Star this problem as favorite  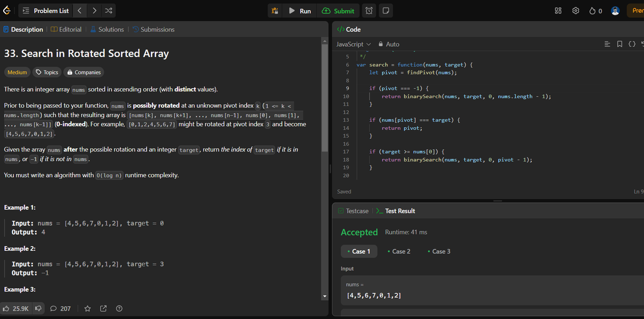click(88, 309)
